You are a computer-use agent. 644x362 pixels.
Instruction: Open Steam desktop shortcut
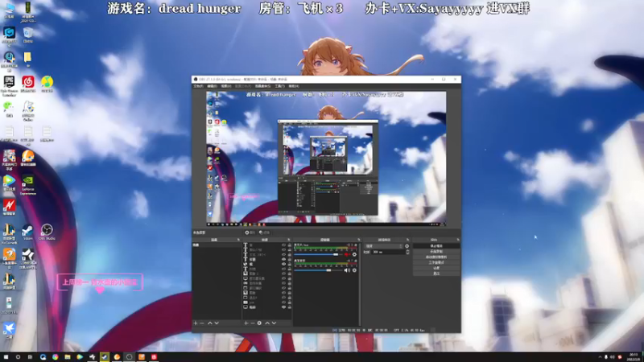pyautogui.click(x=27, y=232)
